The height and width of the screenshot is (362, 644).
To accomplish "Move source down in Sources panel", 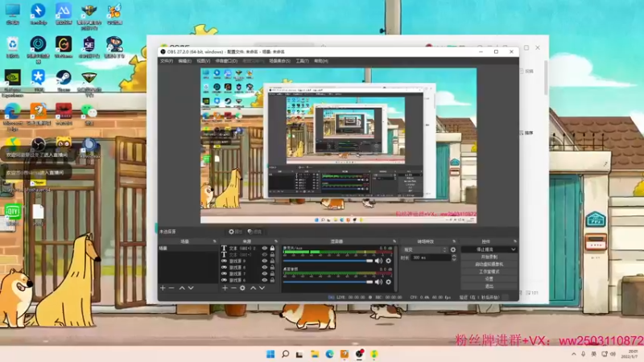I will (262, 288).
